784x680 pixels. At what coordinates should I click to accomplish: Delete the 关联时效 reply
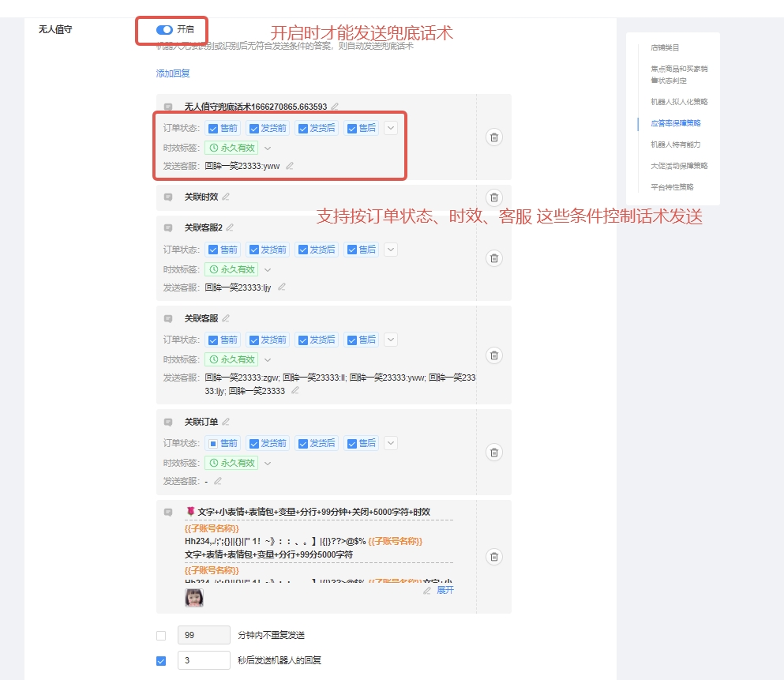pyautogui.click(x=494, y=197)
